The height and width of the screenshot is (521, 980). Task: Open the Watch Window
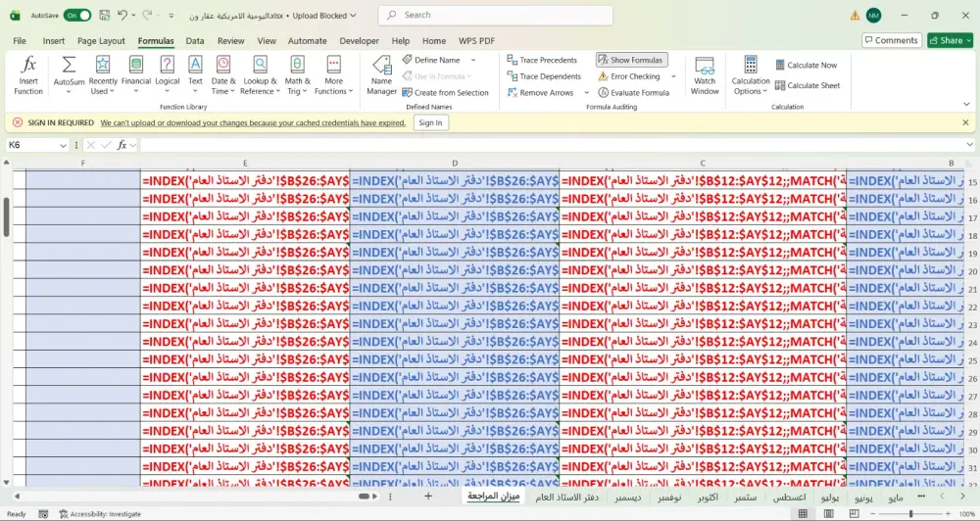[705, 75]
